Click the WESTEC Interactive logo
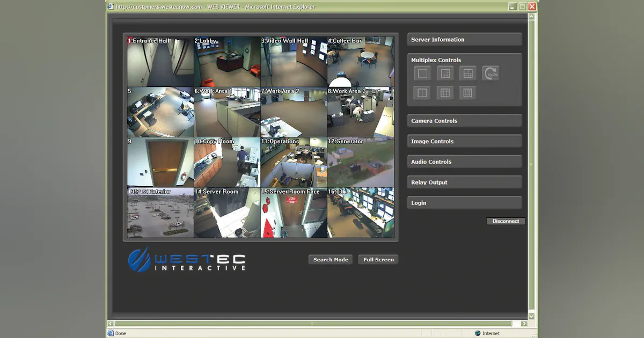 (187, 260)
